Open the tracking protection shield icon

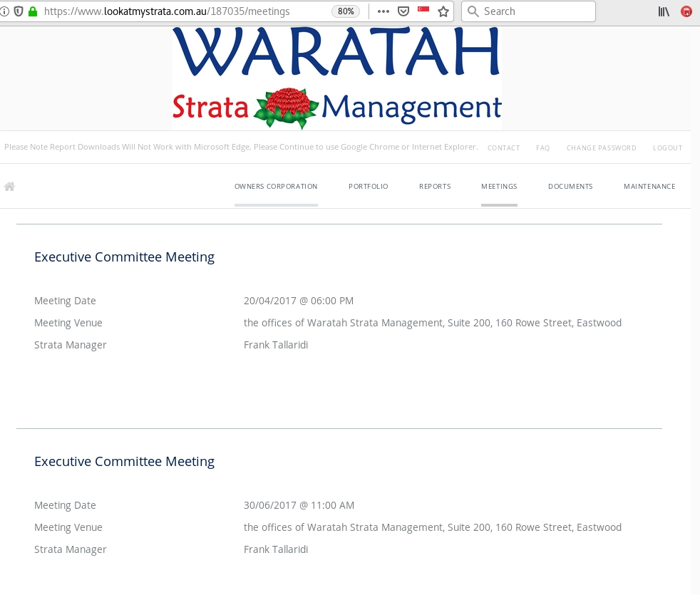pos(19,11)
